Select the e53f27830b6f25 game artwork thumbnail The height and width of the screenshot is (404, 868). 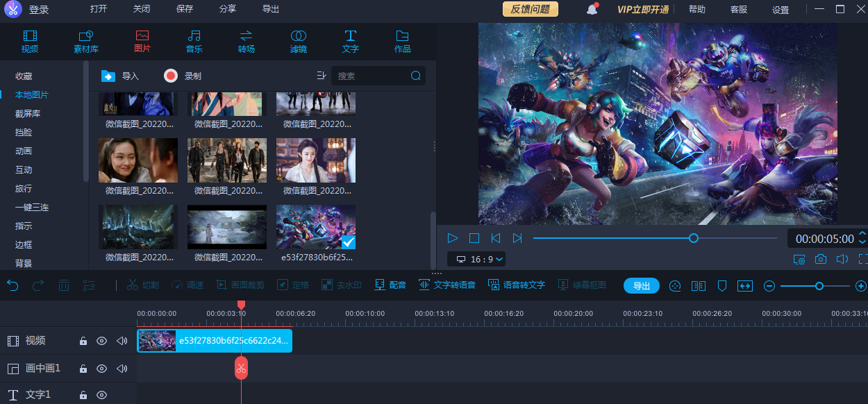[316, 226]
